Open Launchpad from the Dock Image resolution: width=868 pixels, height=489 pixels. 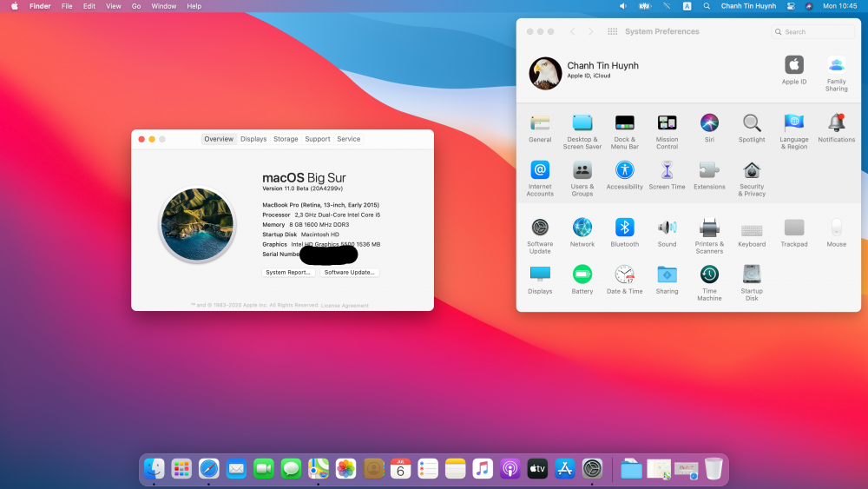tap(181, 468)
